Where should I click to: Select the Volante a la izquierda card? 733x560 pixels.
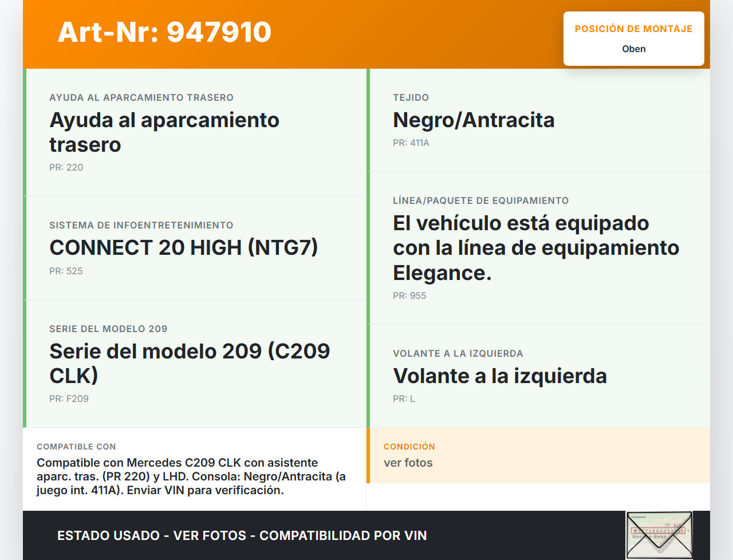(x=538, y=376)
